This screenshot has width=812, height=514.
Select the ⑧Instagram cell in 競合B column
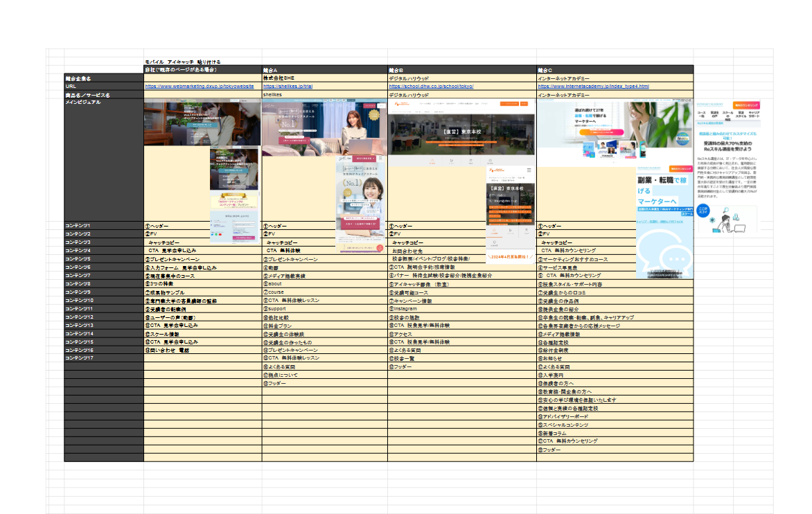[x=461, y=308]
